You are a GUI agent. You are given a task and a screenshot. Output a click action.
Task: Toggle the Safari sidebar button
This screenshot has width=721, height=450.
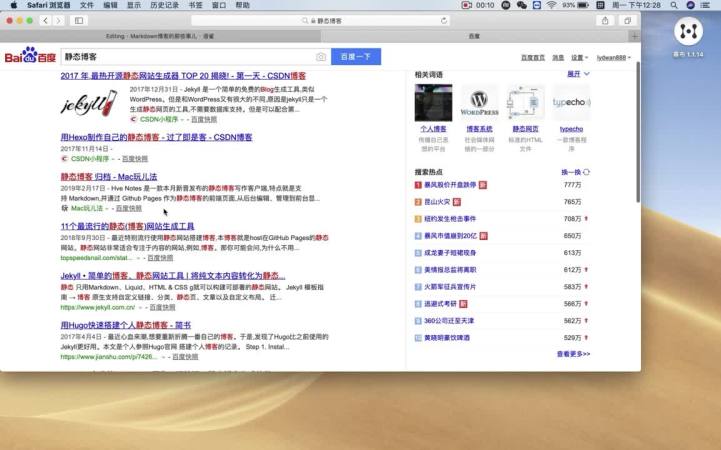79,21
